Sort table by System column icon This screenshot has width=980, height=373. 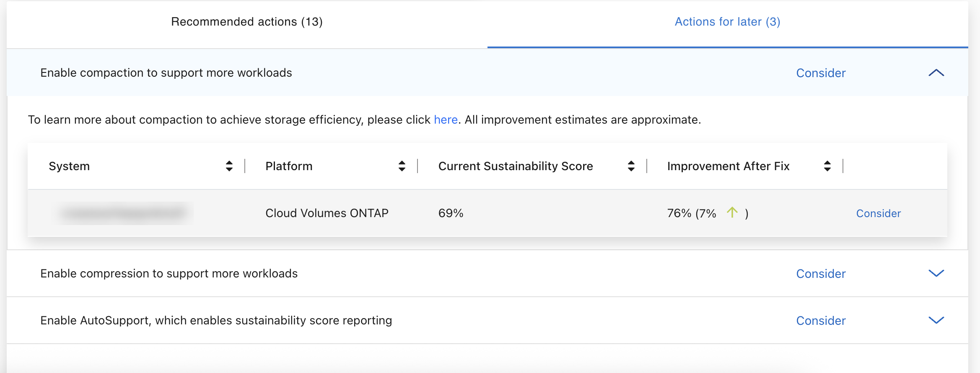coord(229,166)
